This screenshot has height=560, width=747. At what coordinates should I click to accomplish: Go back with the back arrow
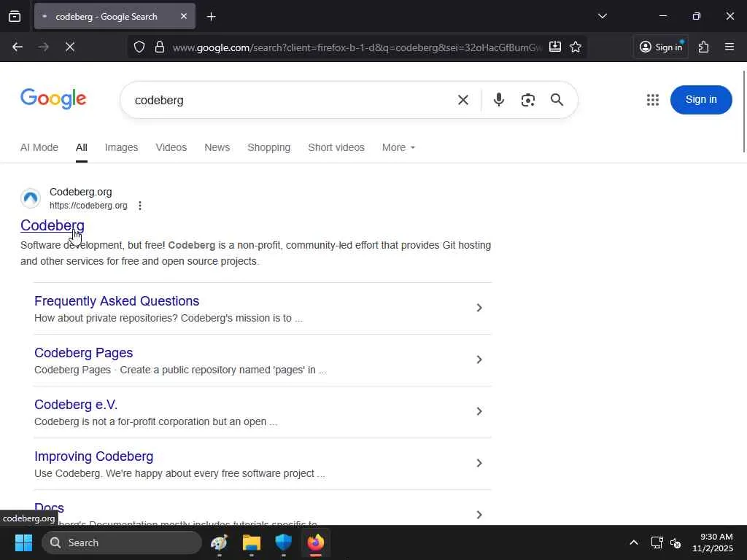[18, 47]
